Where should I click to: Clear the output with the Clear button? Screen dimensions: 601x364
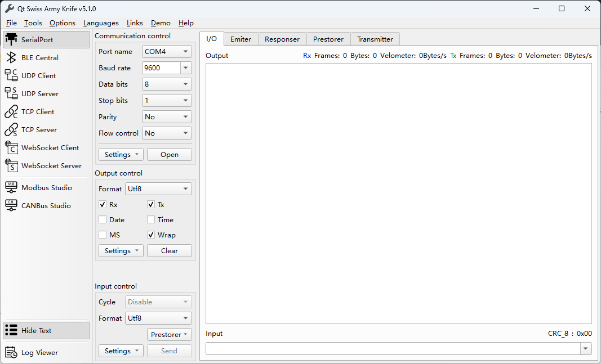click(x=169, y=250)
